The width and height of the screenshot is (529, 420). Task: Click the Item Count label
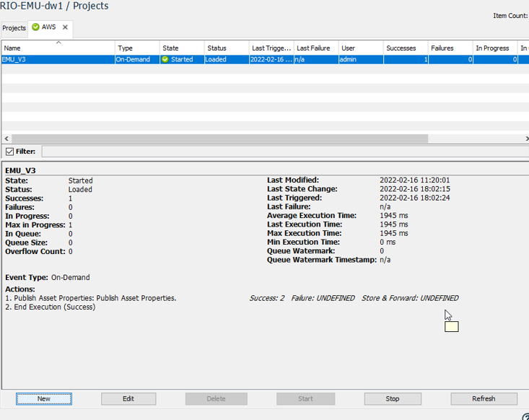point(510,16)
